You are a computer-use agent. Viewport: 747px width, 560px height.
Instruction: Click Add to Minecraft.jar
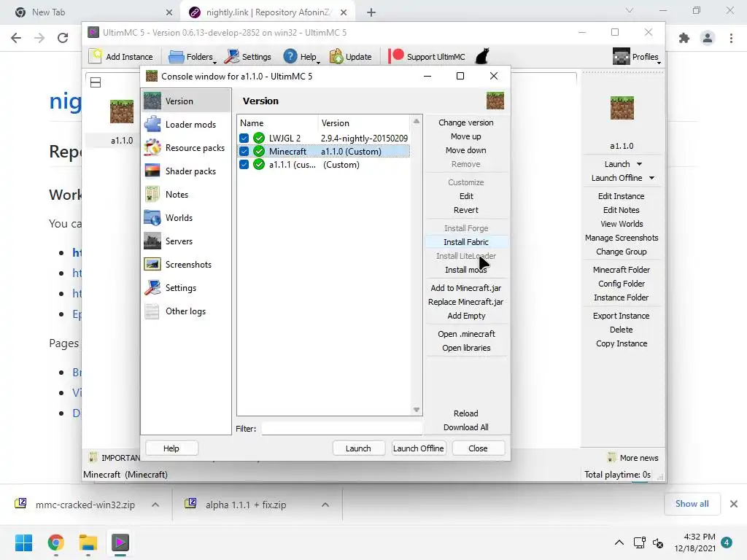[x=466, y=288]
